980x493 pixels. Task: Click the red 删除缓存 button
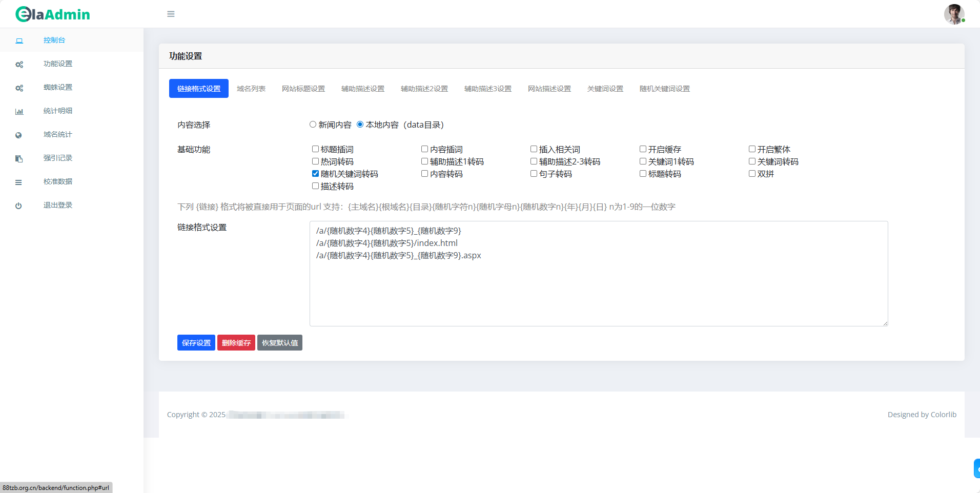(236, 343)
